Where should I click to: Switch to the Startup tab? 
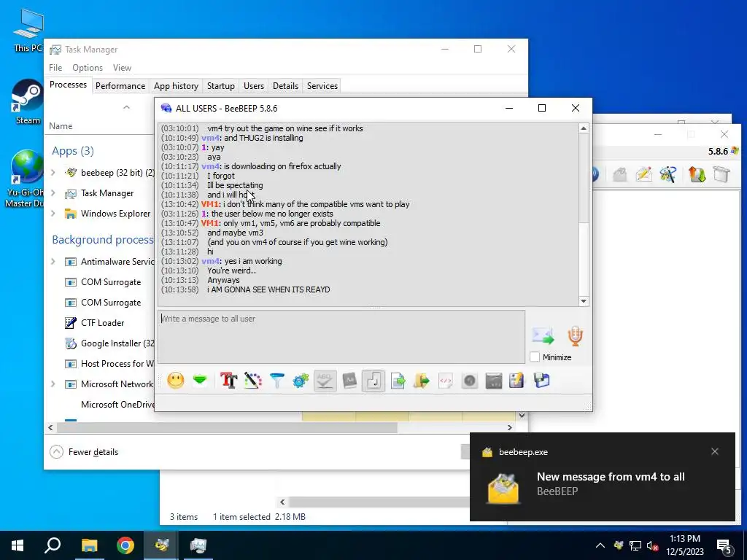click(220, 86)
